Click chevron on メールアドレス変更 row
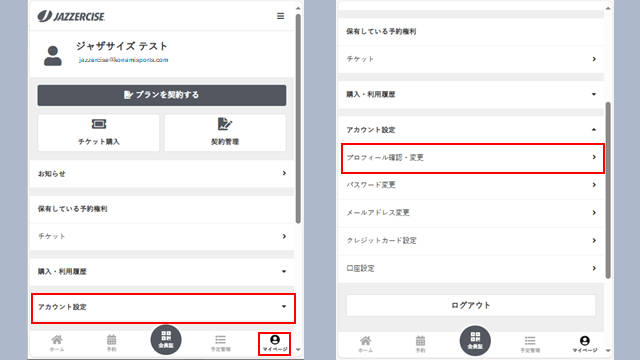Image resolution: width=640 pixels, height=360 pixels. click(x=594, y=213)
